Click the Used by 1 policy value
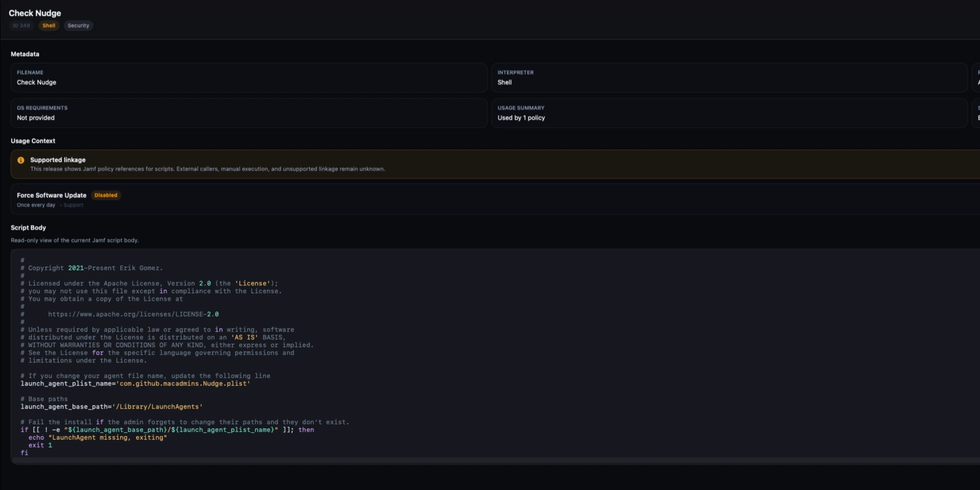This screenshot has height=490, width=980. (x=521, y=118)
